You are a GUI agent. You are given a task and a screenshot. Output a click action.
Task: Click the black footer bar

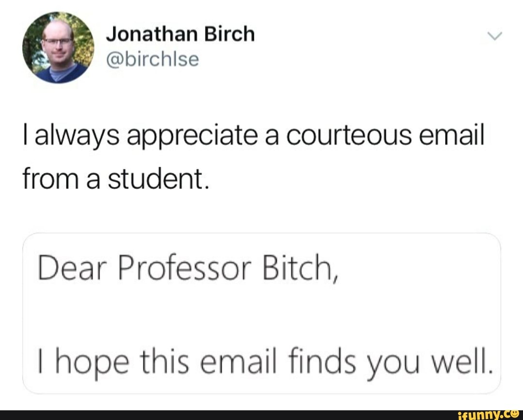click(x=262, y=415)
